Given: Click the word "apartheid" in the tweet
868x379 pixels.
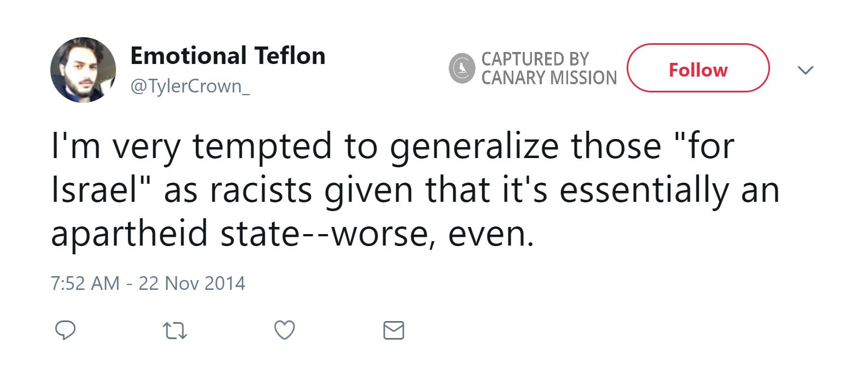Looking at the screenshot, I should point(129,234).
